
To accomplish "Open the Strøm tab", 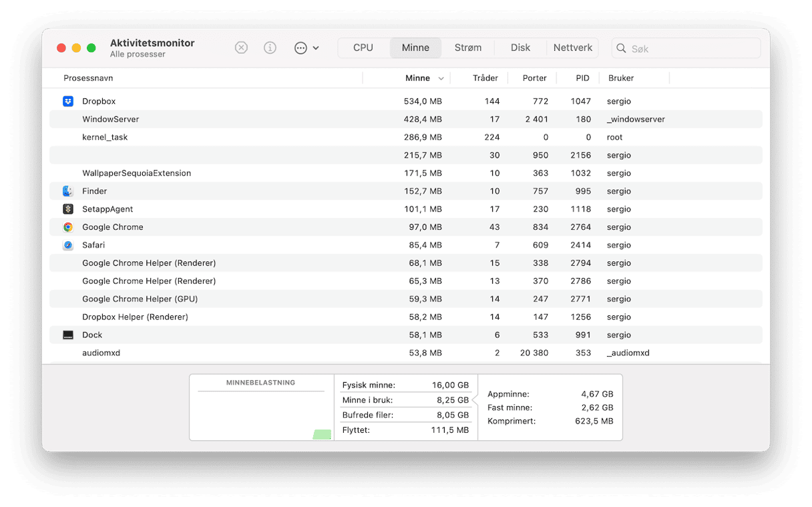I will click(467, 48).
